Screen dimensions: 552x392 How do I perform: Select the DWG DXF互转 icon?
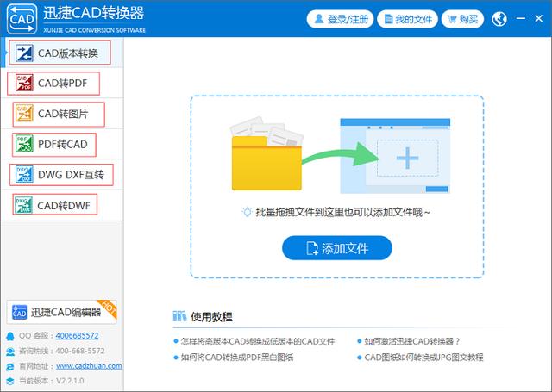tap(24, 174)
